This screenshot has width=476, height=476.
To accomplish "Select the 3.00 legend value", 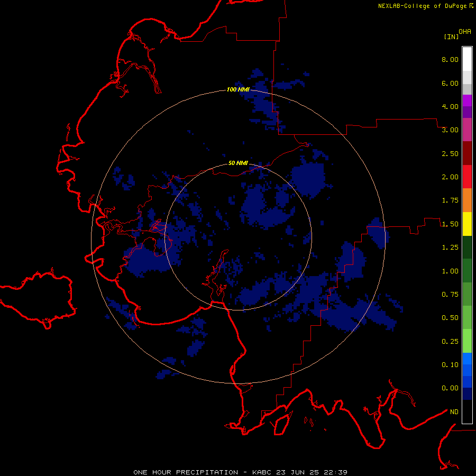I will 450,130.
